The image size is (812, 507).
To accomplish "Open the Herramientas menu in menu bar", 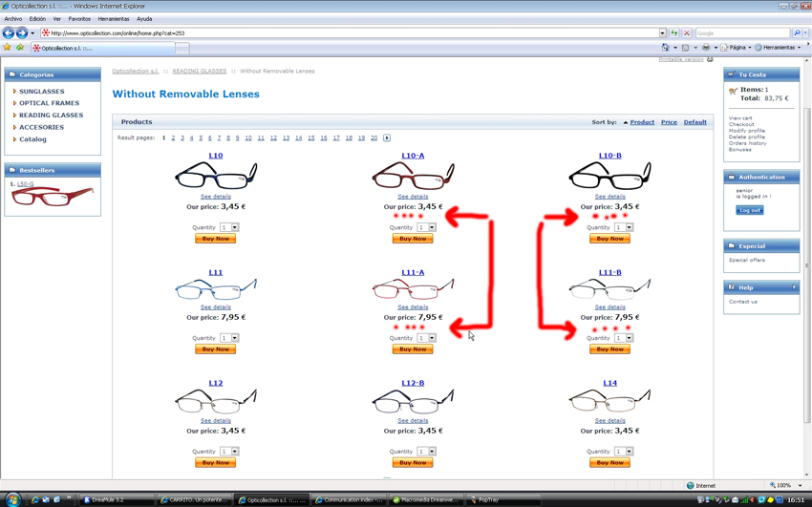I will pyautogui.click(x=114, y=19).
